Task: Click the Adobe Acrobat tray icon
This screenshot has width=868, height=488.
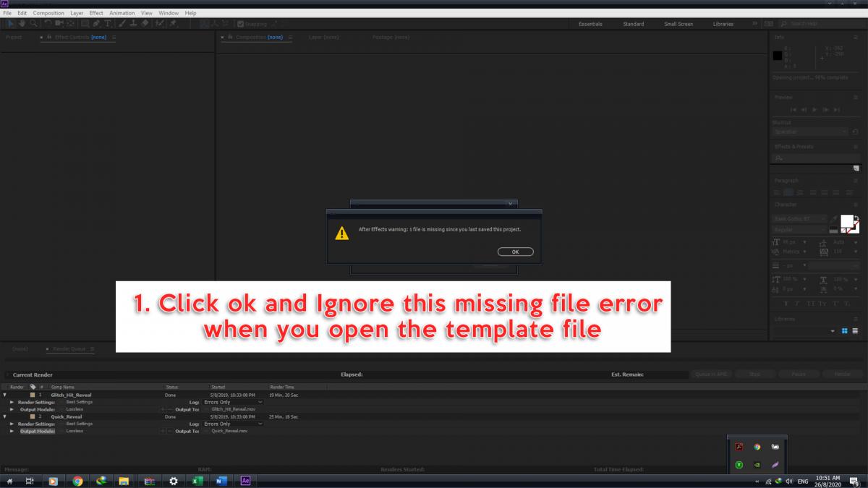Action: click(x=739, y=448)
